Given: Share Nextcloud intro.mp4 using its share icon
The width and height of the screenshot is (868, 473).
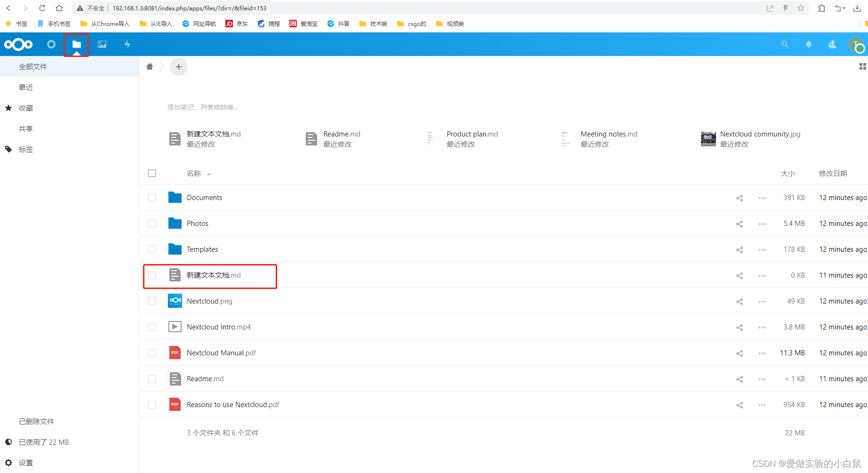Looking at the screenshot, I should (740, 328).
